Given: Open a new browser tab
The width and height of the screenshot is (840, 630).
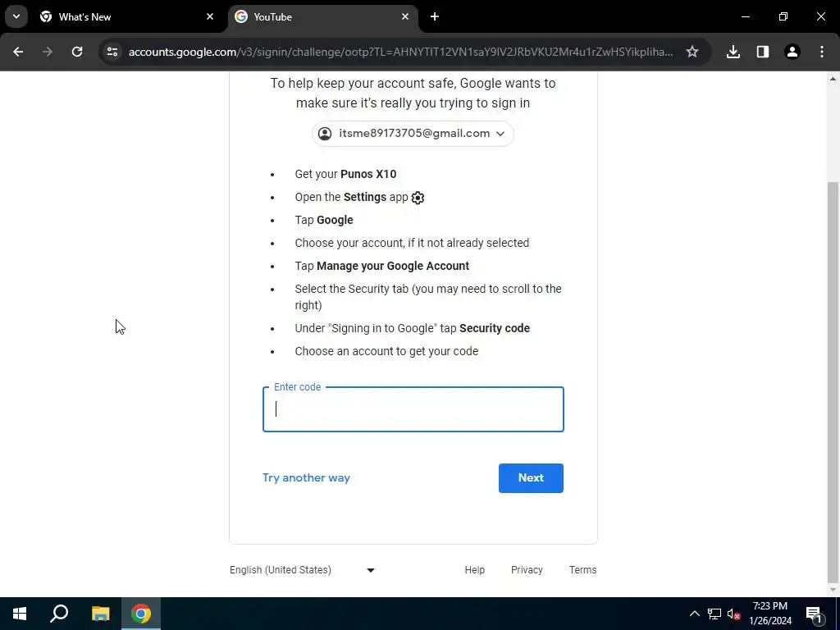Looking at the screenshot, I should click(x=435, y=16).
